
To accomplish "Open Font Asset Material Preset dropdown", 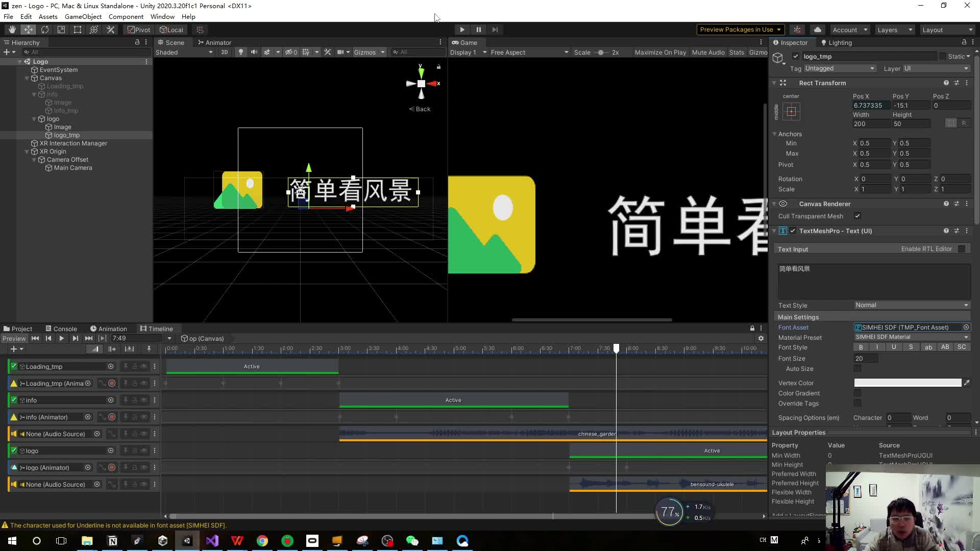I will (912, 337).
